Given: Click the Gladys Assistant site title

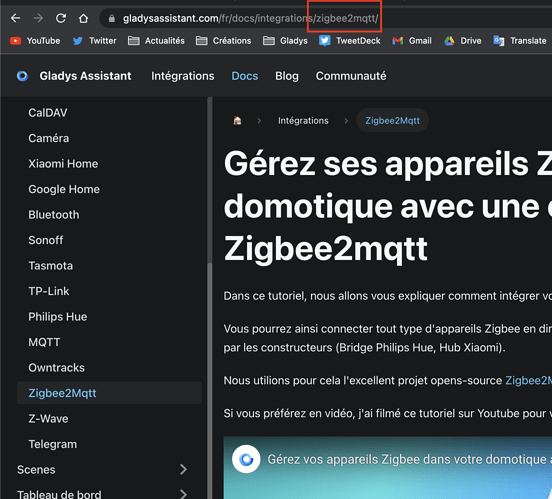Looking at the screenshot, I should pyautogui.click(x=85, y=76).
